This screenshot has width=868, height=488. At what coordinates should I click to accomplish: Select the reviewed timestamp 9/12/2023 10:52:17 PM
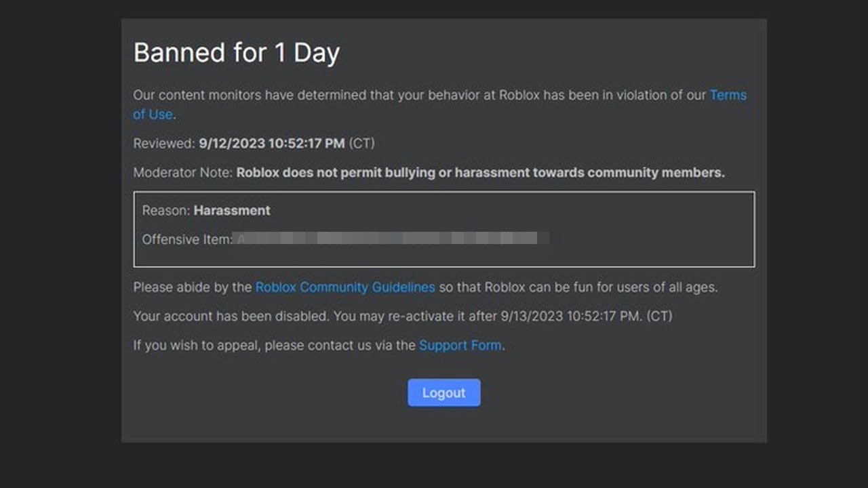click(271, 143)
